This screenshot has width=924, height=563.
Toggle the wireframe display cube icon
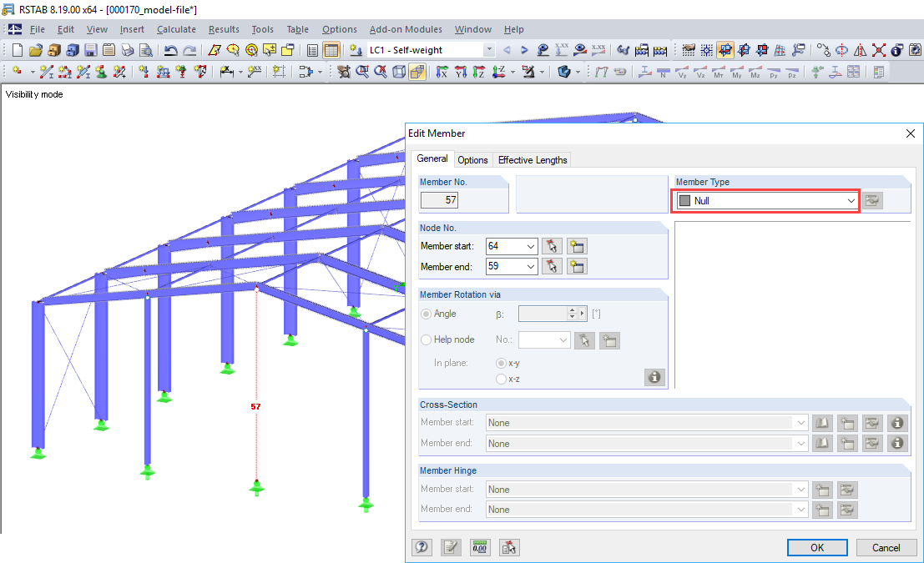(399, 72)
